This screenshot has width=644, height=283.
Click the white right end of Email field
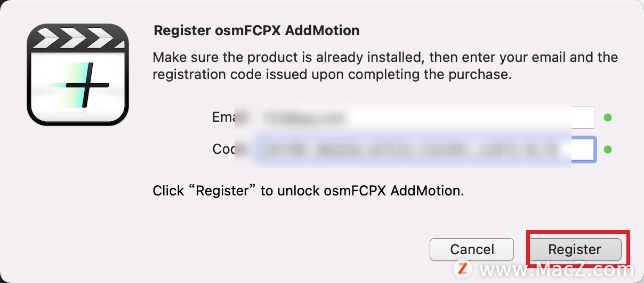pyautogui.click(x=583, y=117)
